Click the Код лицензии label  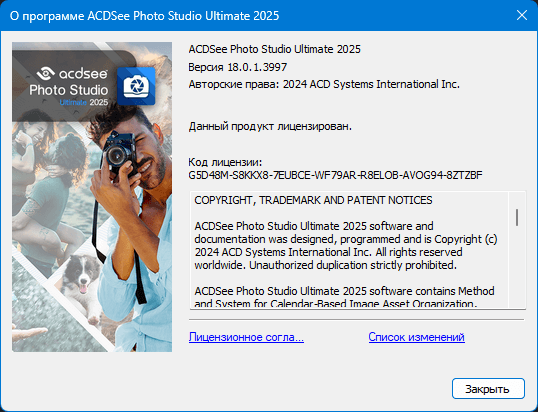coord(225,162)
